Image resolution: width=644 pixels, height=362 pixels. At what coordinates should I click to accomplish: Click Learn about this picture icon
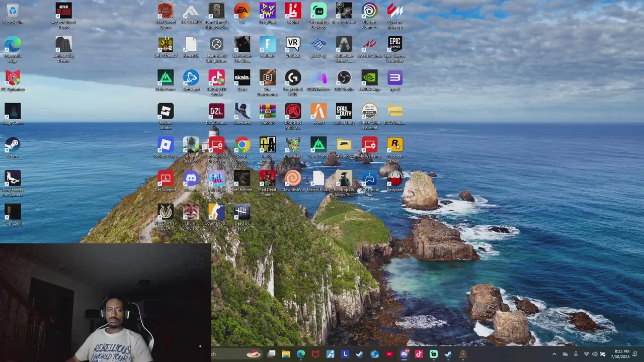[x=216, y=50]
